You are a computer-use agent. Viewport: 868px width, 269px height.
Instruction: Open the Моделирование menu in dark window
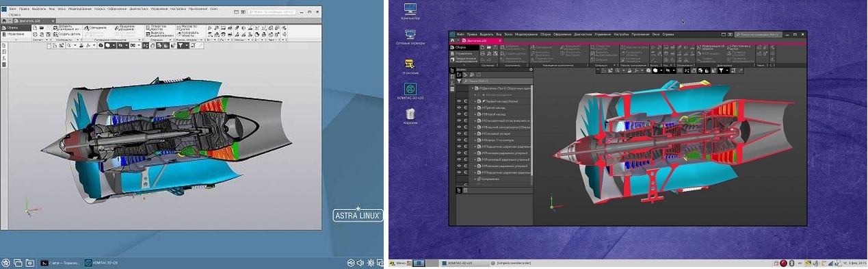click(x=526, y=34)
